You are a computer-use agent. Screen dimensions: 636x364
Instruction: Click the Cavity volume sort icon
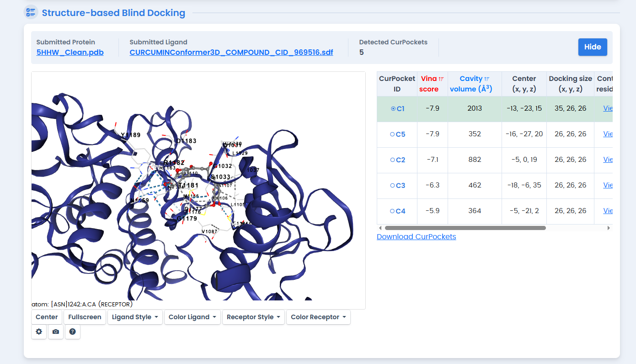pos(487,79)
